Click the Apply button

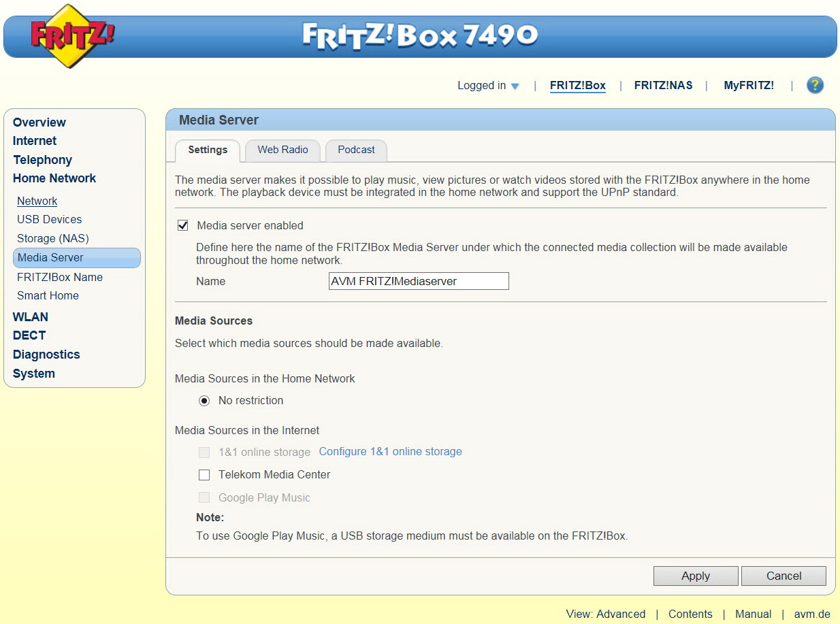[x=696, y=576]
